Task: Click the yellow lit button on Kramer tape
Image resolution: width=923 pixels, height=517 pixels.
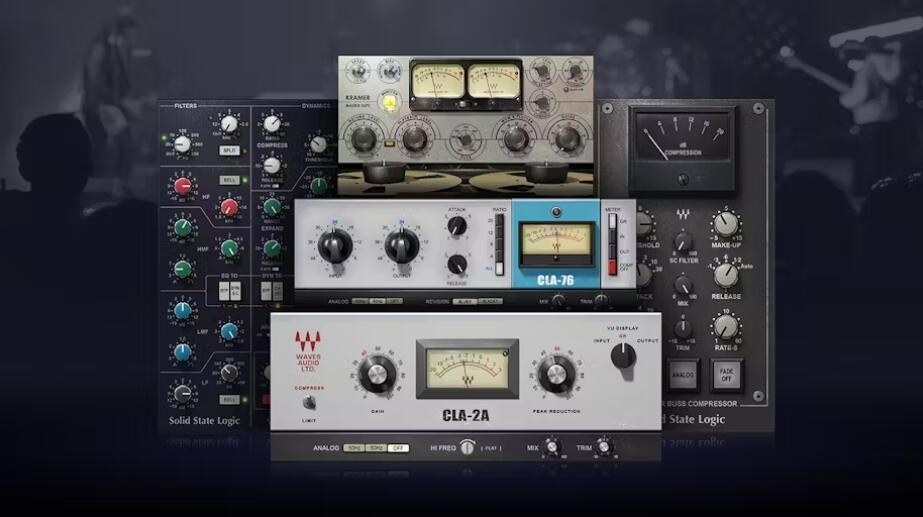Action: [x=389, y=103]
